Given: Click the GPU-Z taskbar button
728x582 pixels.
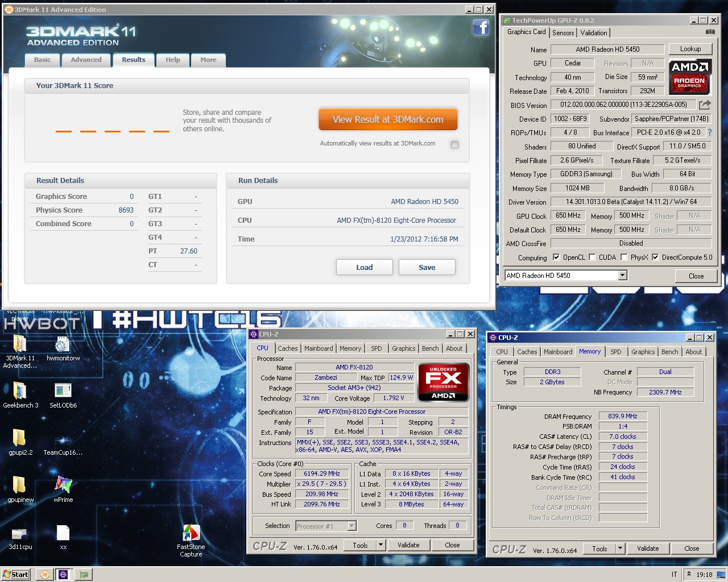Looking at the screenshot, I should point(84,574).
